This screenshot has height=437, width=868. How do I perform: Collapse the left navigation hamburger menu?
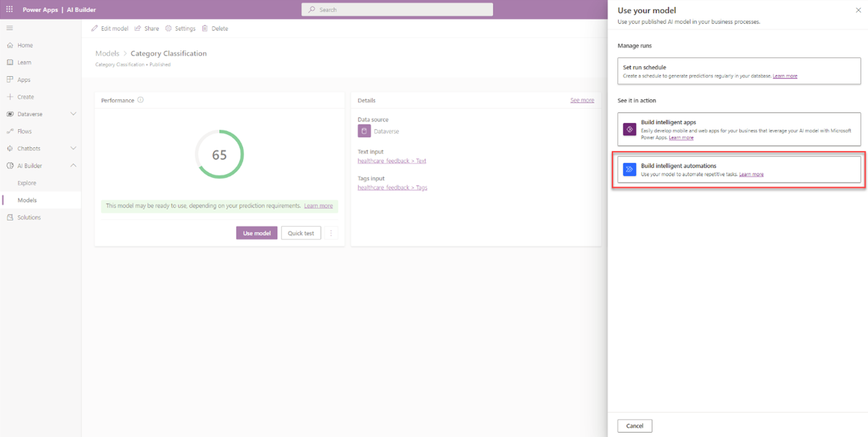pyautogui.click(x=9, y=28)
